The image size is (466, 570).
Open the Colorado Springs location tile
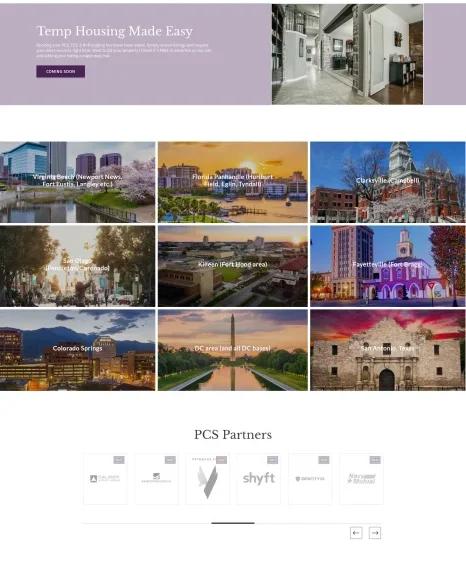[x=77, y=350]
